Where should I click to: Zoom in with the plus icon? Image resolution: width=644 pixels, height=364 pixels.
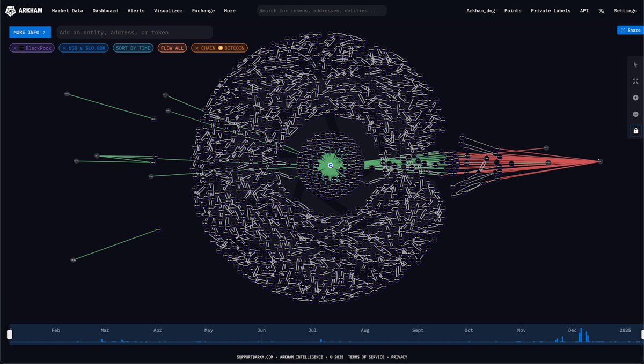point(635,98)
